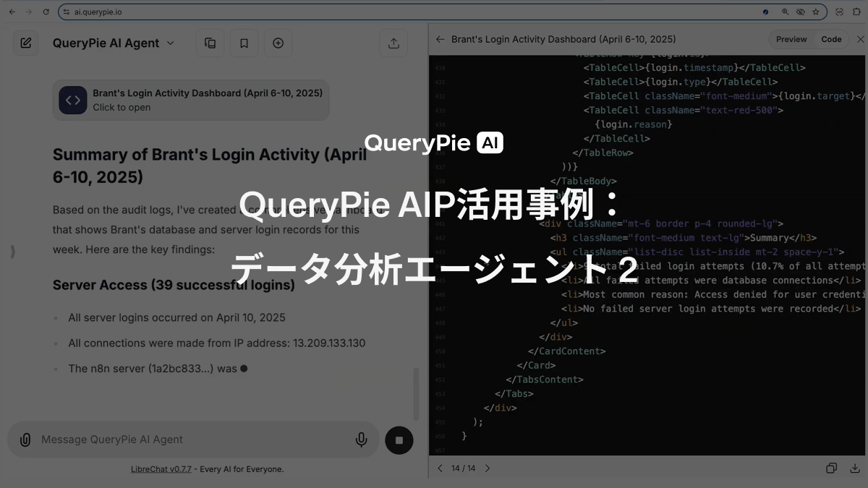Attach a file with the paperclip icon
Image resolution: width=868 pixels, height=488 pixels.
[25, 440]
